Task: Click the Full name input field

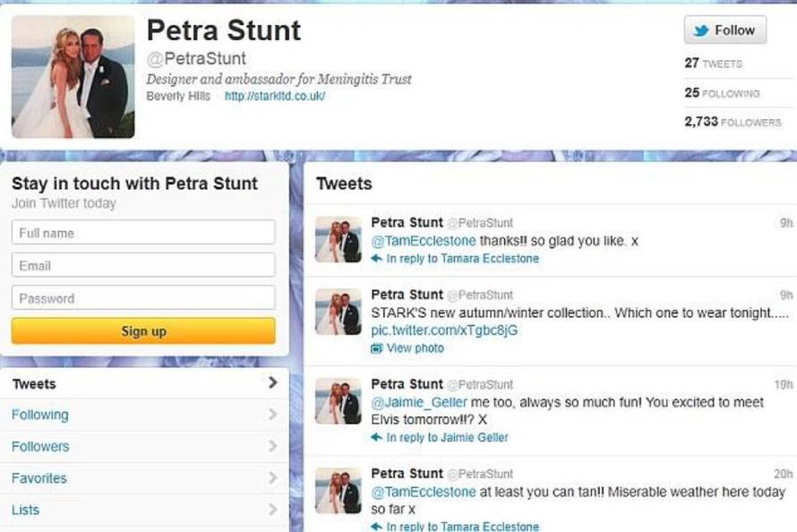Action: tap(143, 233)
